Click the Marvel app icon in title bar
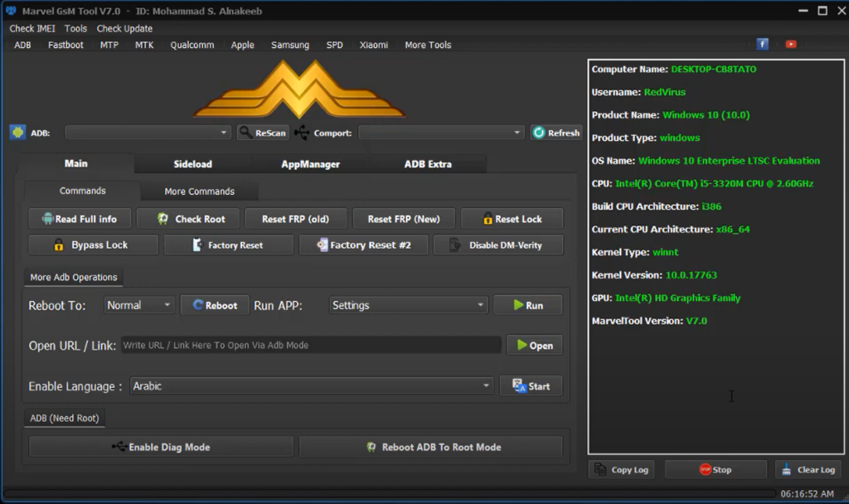 (11, 10)
